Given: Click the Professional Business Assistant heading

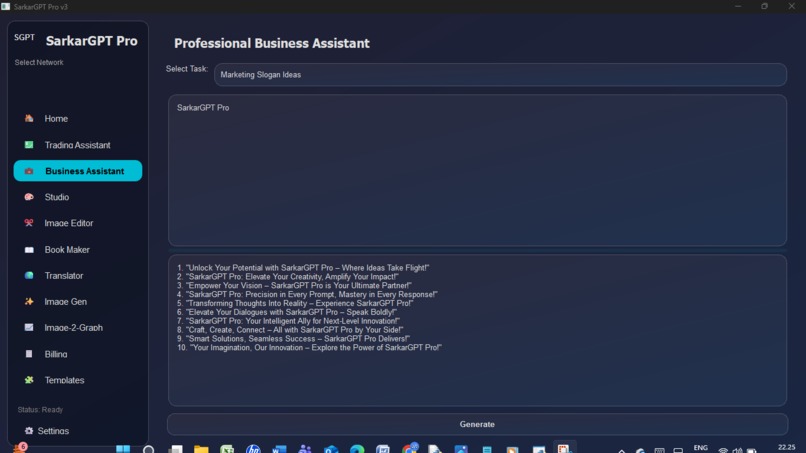Looking at the screenshot, I should (271, 44).
